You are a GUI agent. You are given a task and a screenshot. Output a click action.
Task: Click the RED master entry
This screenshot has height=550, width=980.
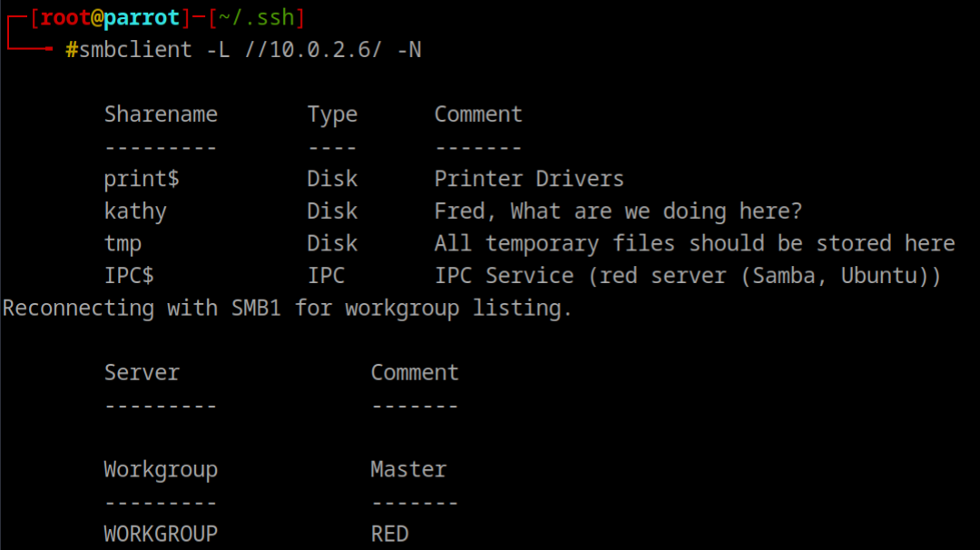click(389, 534)
